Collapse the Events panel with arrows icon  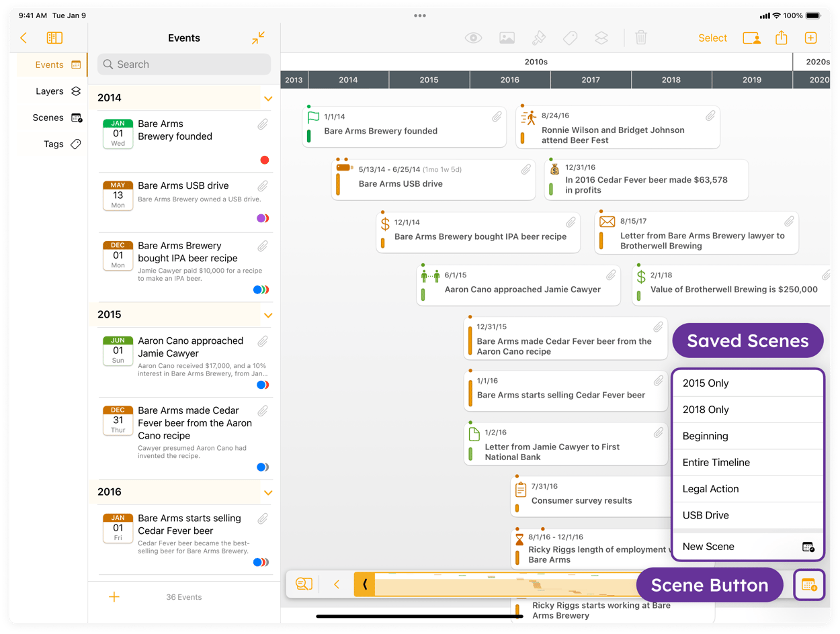[x=258, y=38]
